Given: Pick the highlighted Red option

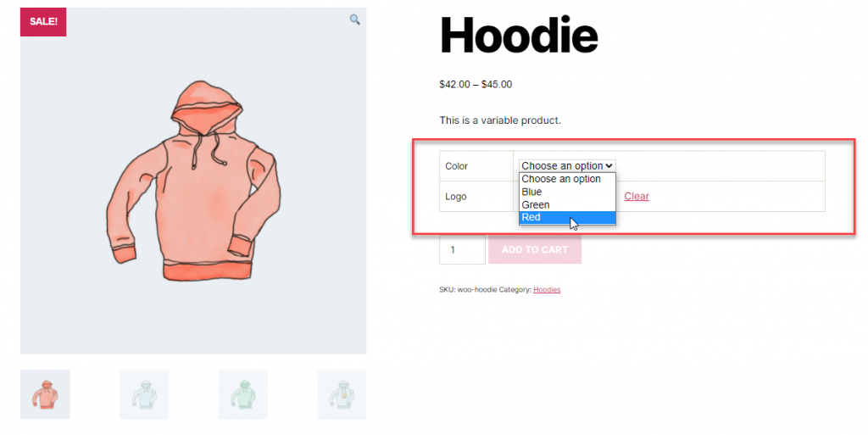Looking at the screenshot, I should coord(567,217).
